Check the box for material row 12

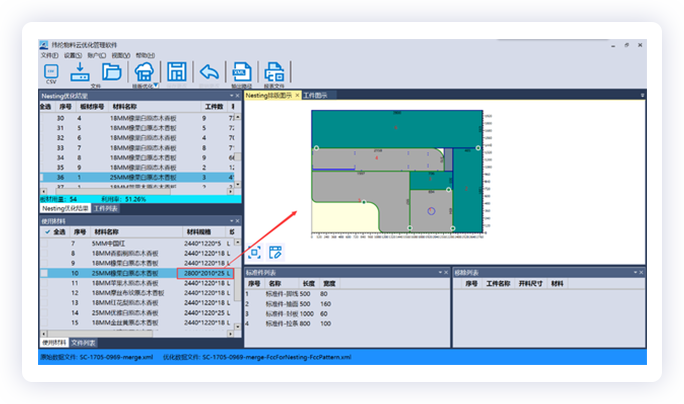pyautogui.click(x=44, y=293)
